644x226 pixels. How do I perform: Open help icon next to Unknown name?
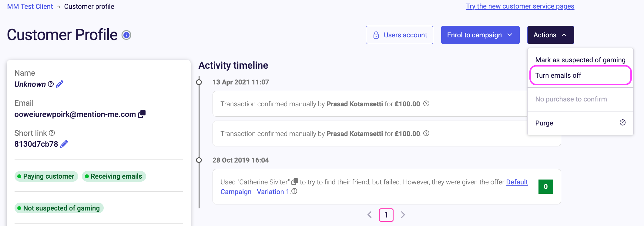tap(51, 84)
